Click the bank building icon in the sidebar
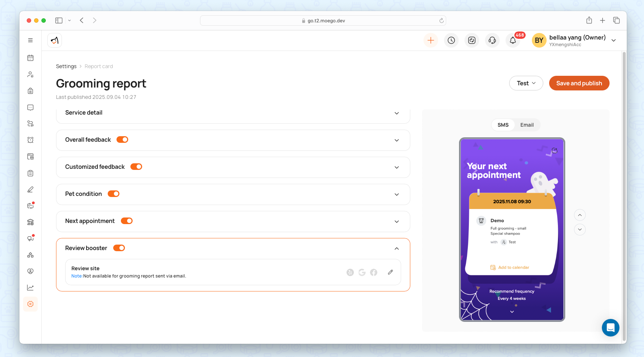The height and width of the screenshot is (357, 644). point(30,222)
